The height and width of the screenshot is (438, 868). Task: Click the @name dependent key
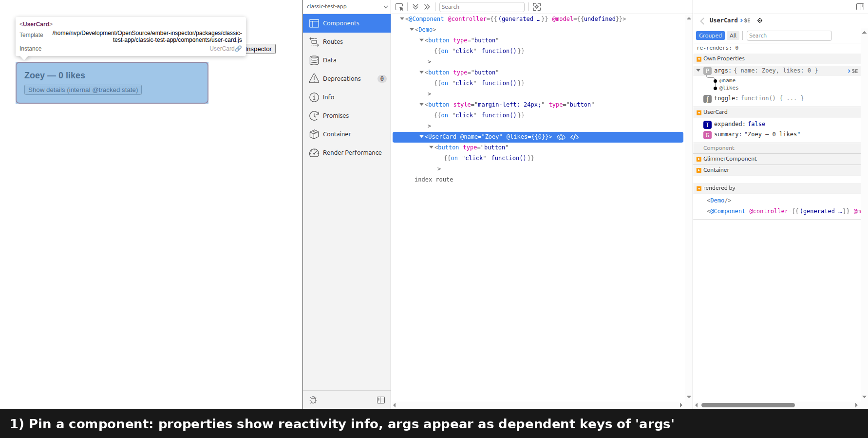727,81
